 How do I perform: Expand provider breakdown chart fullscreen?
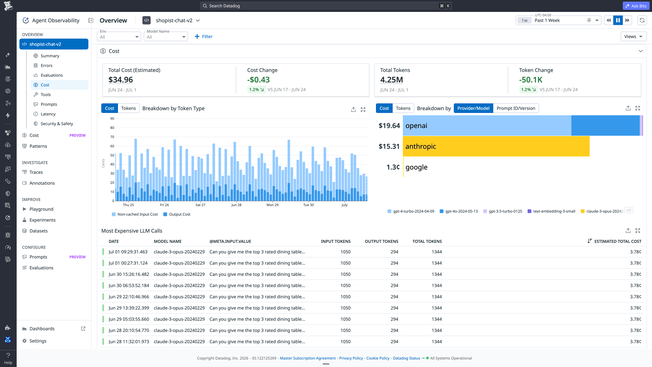638,108
